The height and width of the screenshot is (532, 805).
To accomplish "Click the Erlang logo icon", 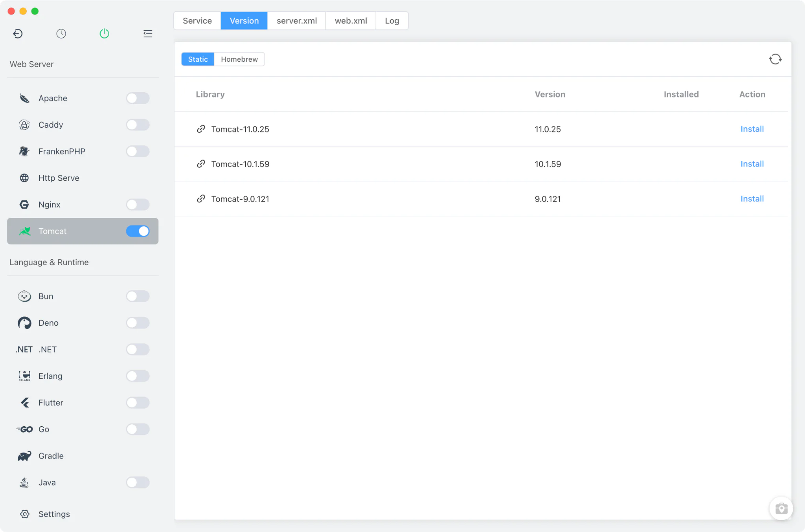I will tap(24, 376).
